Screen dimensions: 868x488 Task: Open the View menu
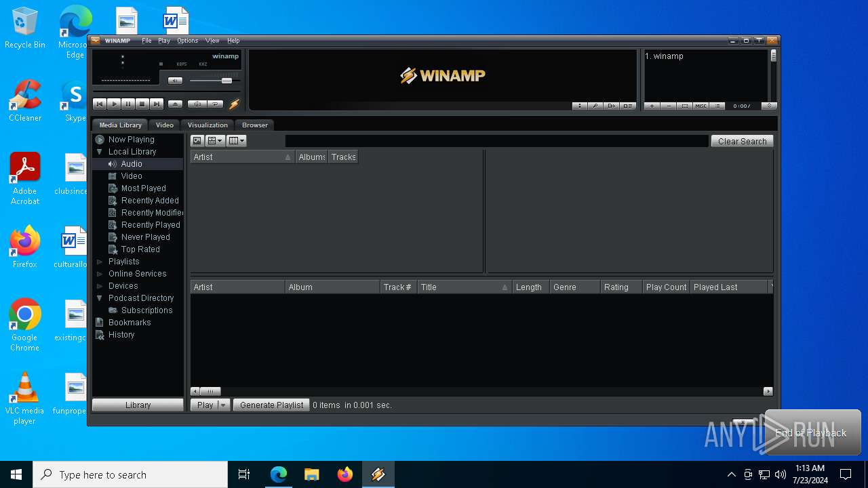coord(212,41)
